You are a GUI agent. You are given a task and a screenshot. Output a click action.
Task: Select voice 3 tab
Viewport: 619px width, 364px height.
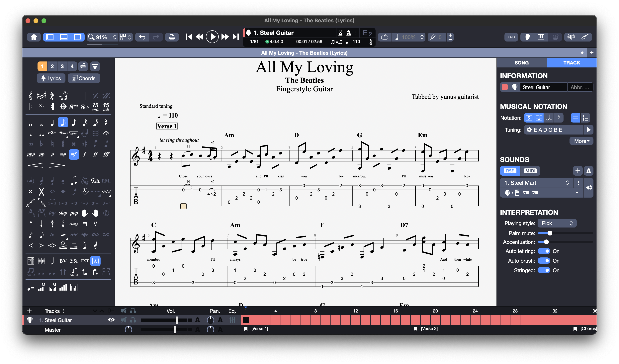click(62, 66)
